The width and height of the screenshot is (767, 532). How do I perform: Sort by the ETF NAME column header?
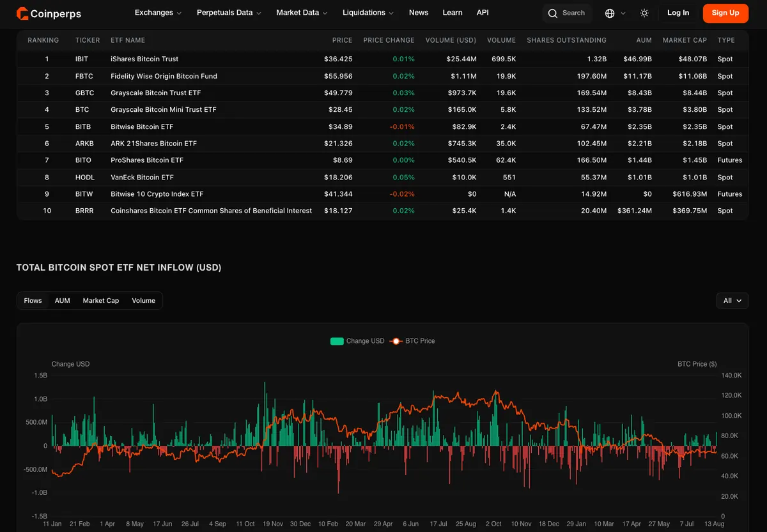pos(128,40)
